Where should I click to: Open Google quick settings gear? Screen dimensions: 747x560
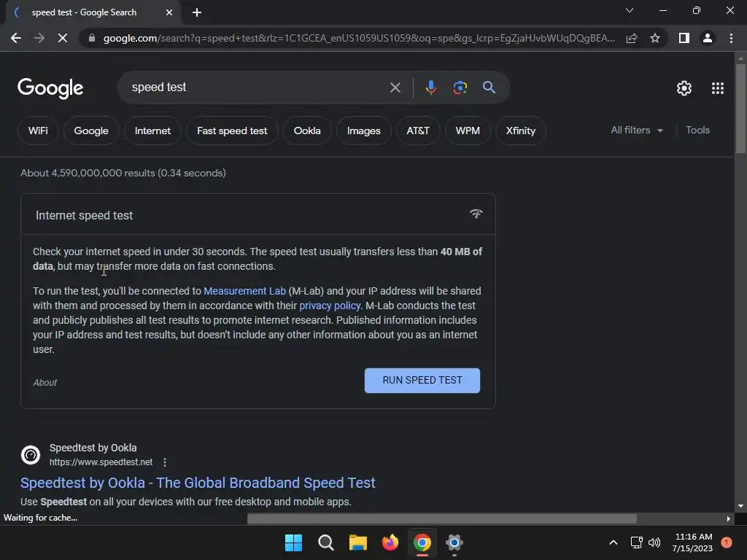684,88
